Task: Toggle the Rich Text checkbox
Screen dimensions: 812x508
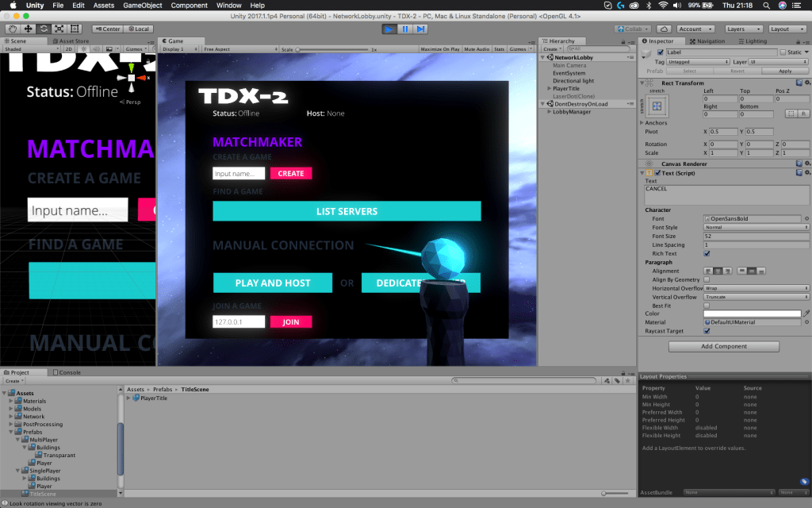Action: 707,253
